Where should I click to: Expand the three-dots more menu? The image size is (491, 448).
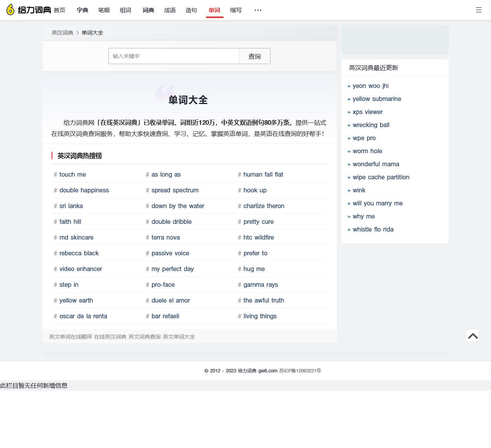pos(258,10)
